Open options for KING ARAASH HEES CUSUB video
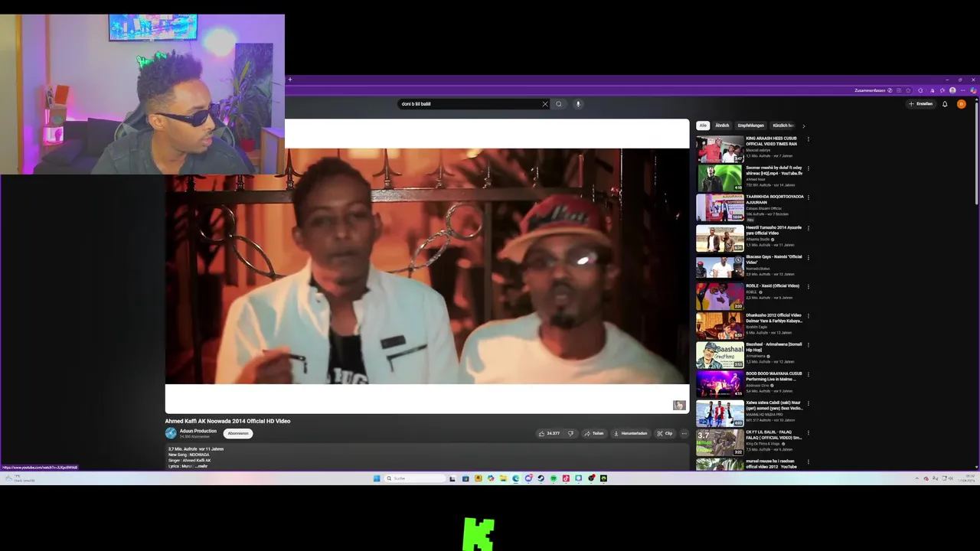Screen dimensions: 980x551 click(808, 139)
